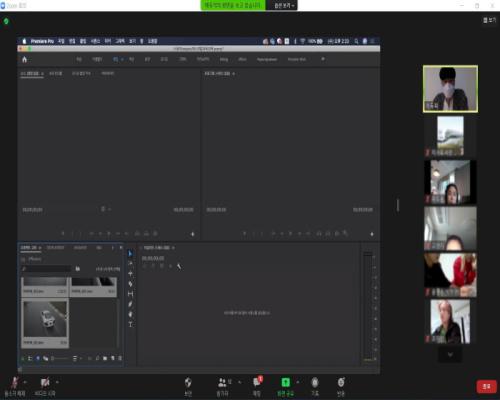Select the second tab in Project panel
Screen dimensions: 500x400
[55, 248]
